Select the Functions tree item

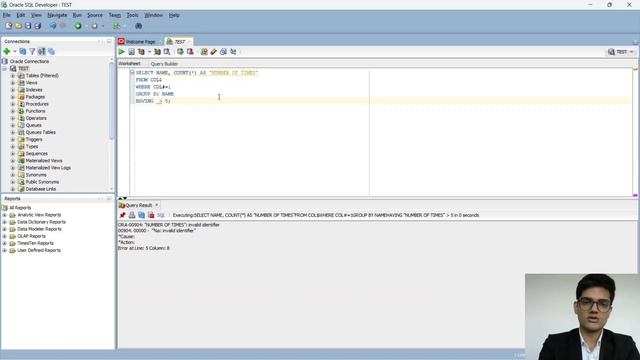coord(36,111)
